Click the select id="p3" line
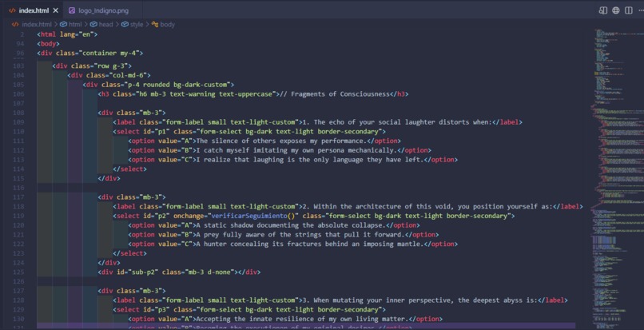 [x=249, y=309]
